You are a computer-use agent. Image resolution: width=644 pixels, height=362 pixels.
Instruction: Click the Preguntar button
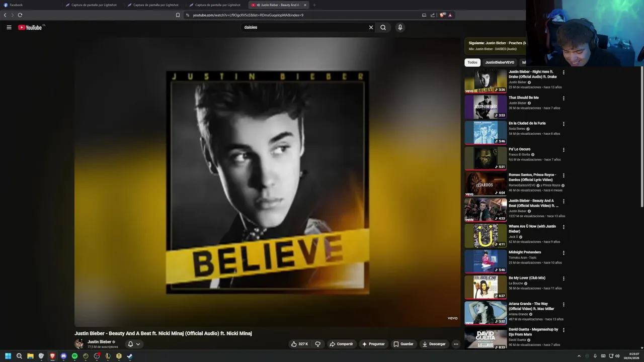pos(373,344)
